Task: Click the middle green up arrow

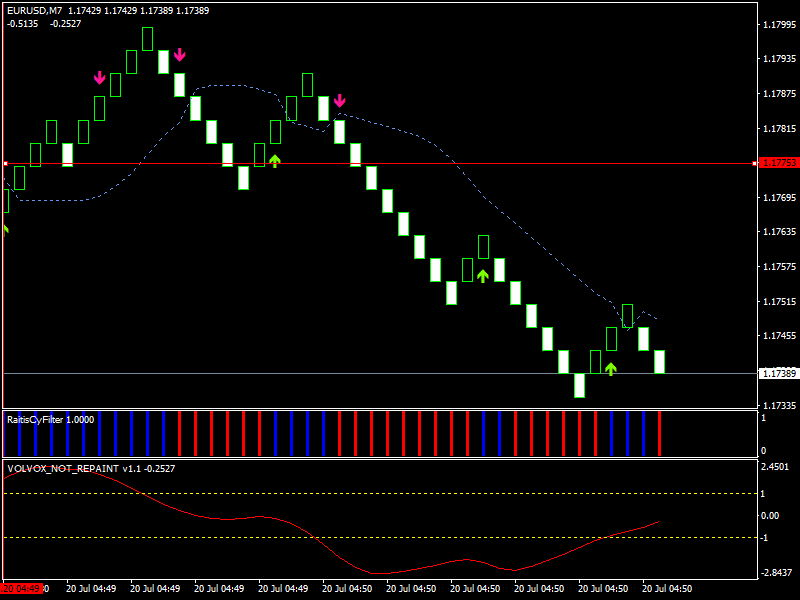Action: (x=483, y=275)
